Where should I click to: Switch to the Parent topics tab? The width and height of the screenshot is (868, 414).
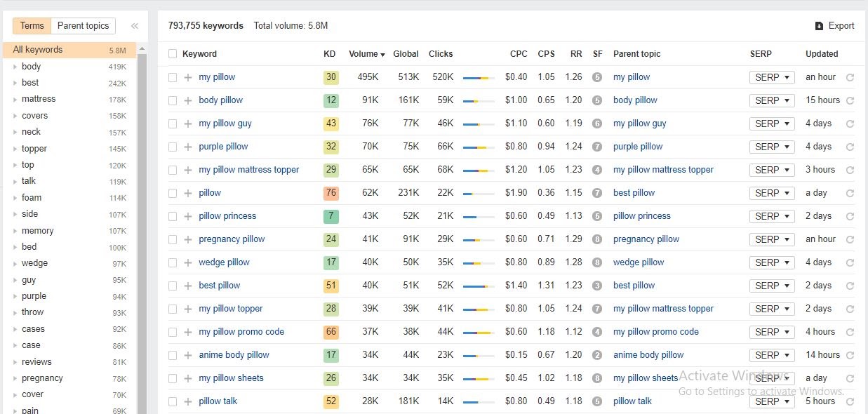tap(84, 26)
